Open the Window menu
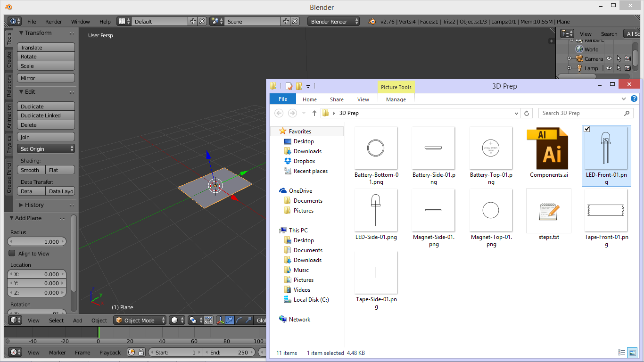The image size is (644, 362). [81, 21]
